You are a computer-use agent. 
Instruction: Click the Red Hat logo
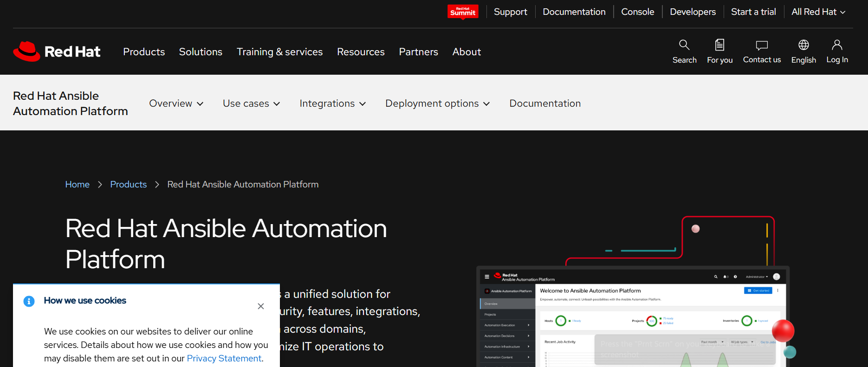click(57, 52)
